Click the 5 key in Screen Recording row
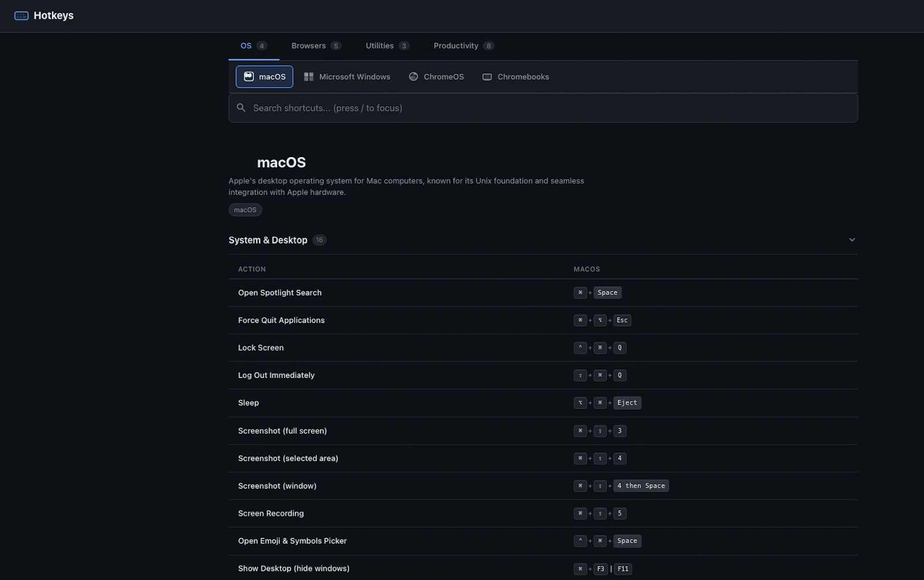 tap(620, 514)
